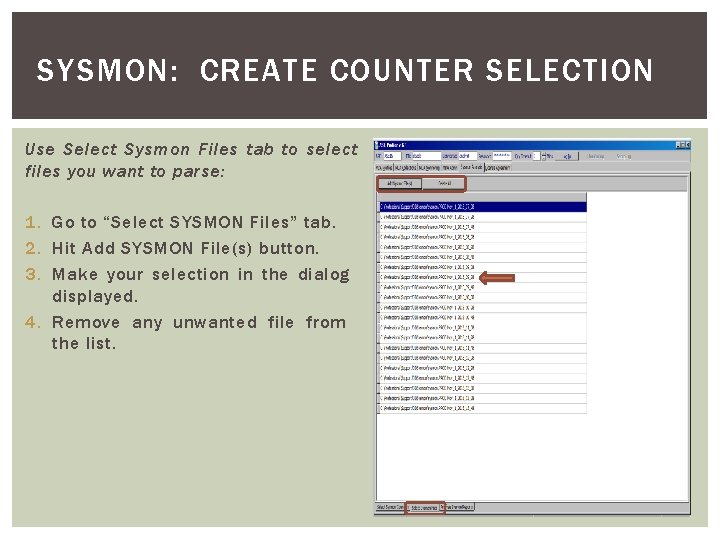
Task: Click the application icon in the title bar
Action: point(378,145)
